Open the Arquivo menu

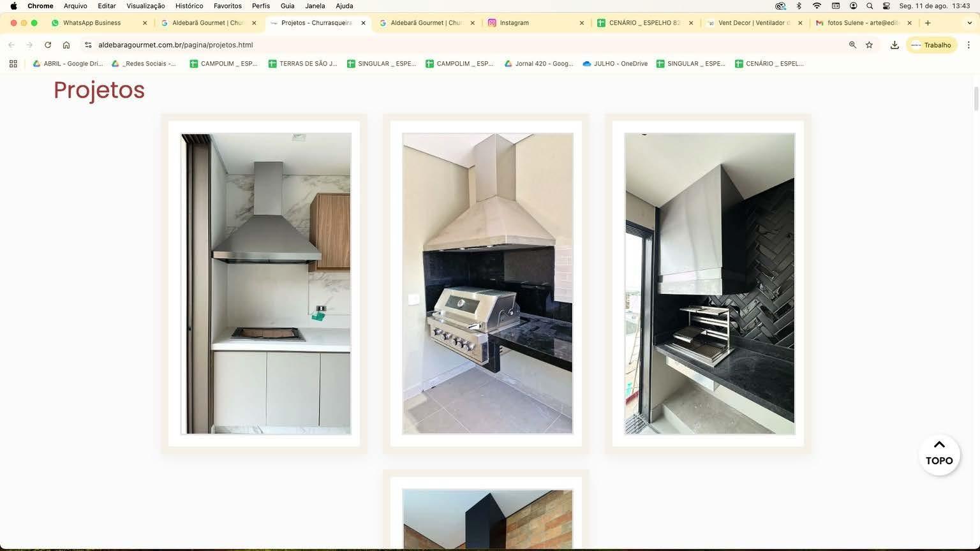click(75, 6)
